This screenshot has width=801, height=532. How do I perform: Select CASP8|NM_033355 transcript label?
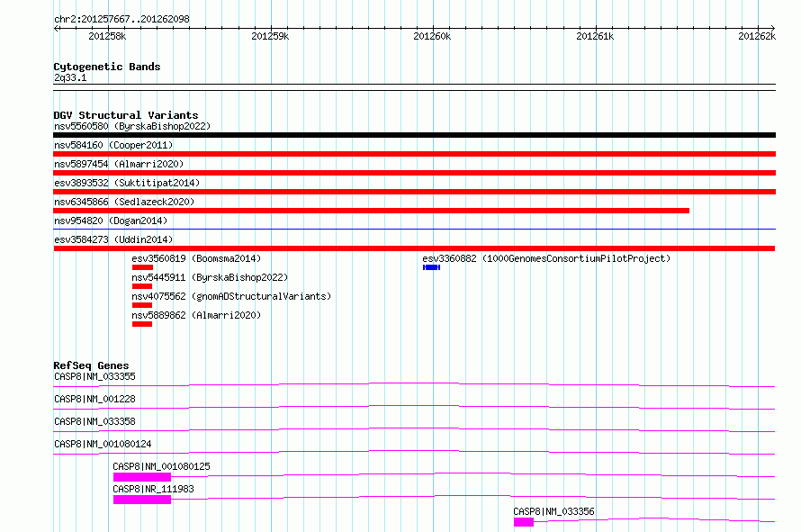click(94, 376)
